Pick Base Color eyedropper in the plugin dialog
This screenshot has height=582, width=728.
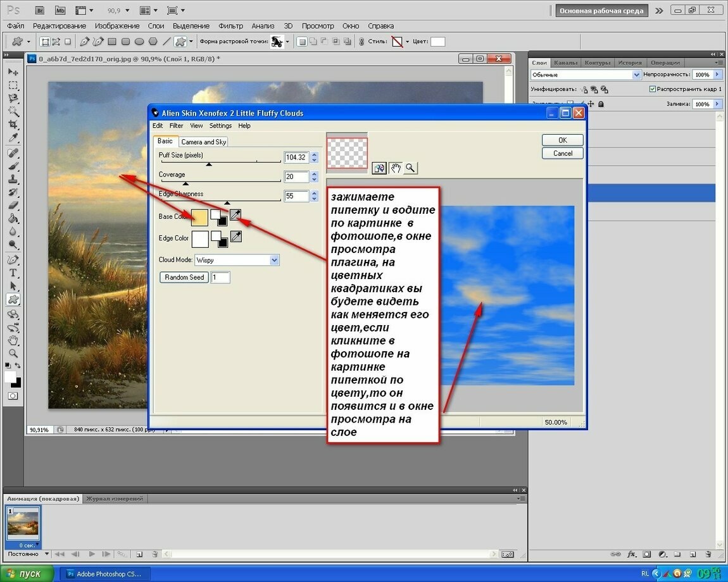click(236, 214)
